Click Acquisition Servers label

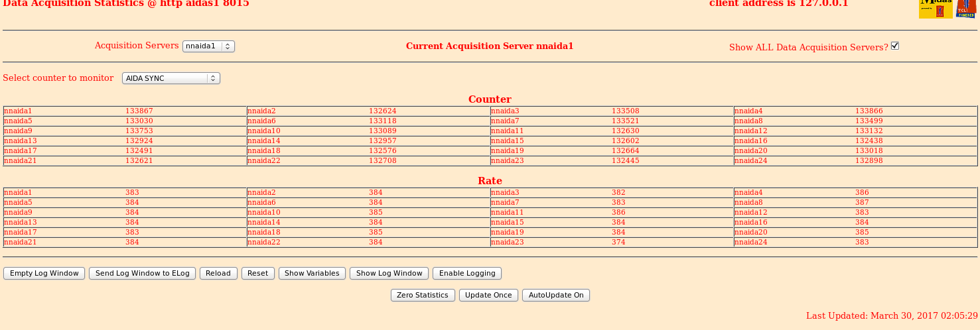(137, 46)
